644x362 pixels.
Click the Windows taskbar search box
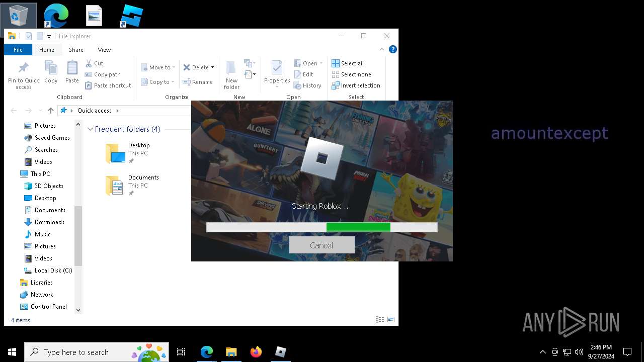click(x=97, y=352)
